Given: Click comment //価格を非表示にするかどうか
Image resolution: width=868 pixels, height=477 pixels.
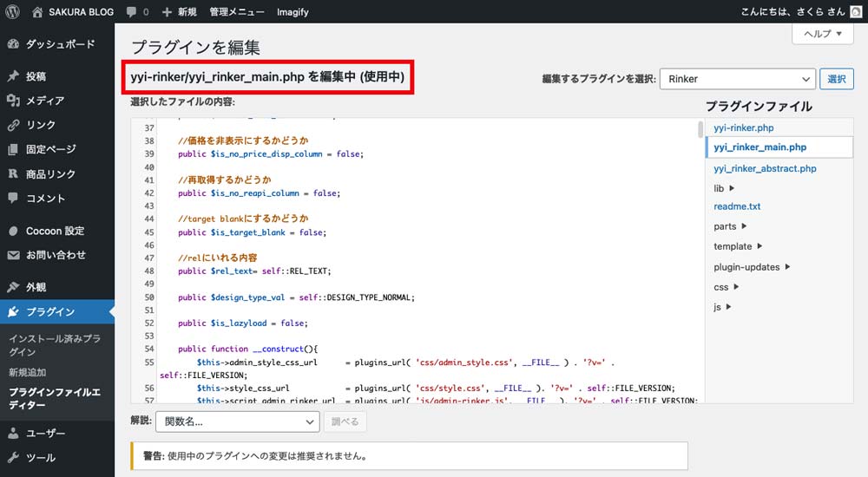Looking at the screenshot, I should (x=243, y=140).
